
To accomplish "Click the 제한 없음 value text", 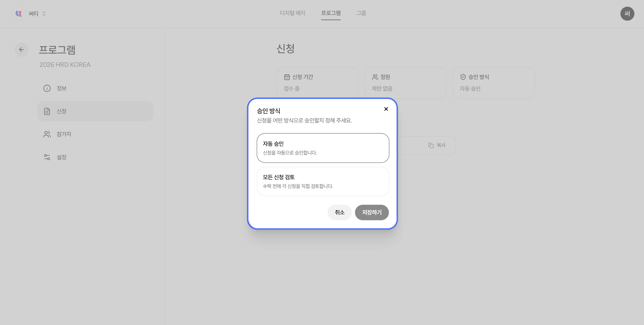I will click(x=382, y=88).
